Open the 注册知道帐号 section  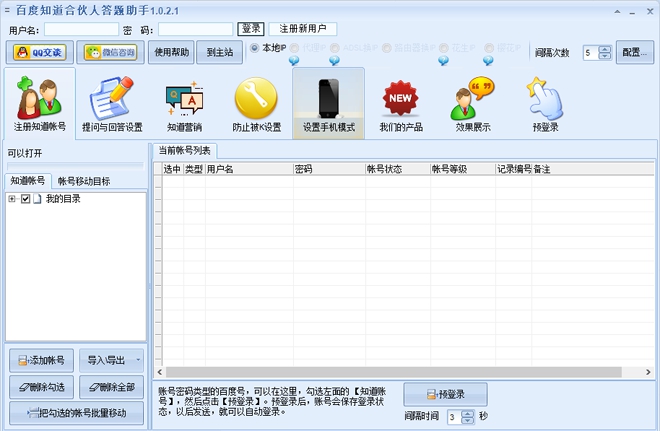pos(40,104)
